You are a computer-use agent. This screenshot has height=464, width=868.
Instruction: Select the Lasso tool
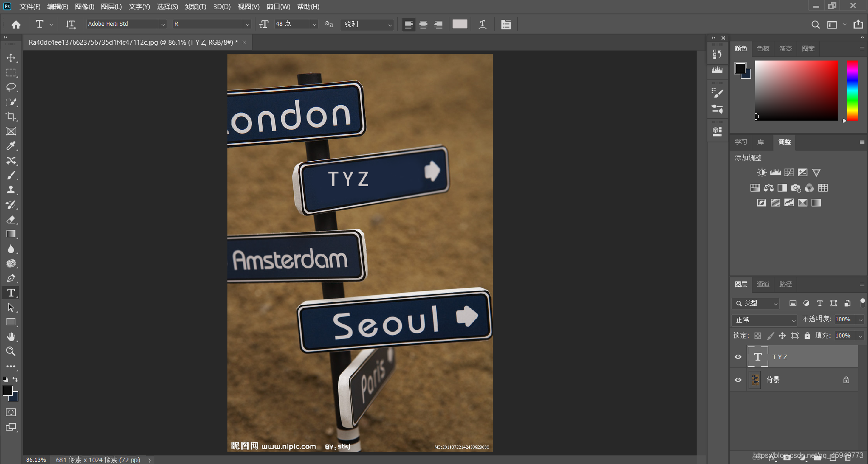tap(11, 87)
